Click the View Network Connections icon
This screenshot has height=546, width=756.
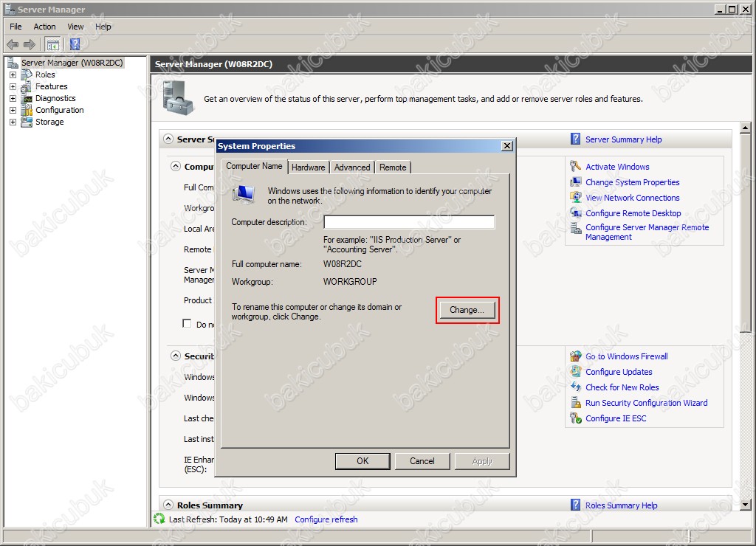[x=576, y=198]
